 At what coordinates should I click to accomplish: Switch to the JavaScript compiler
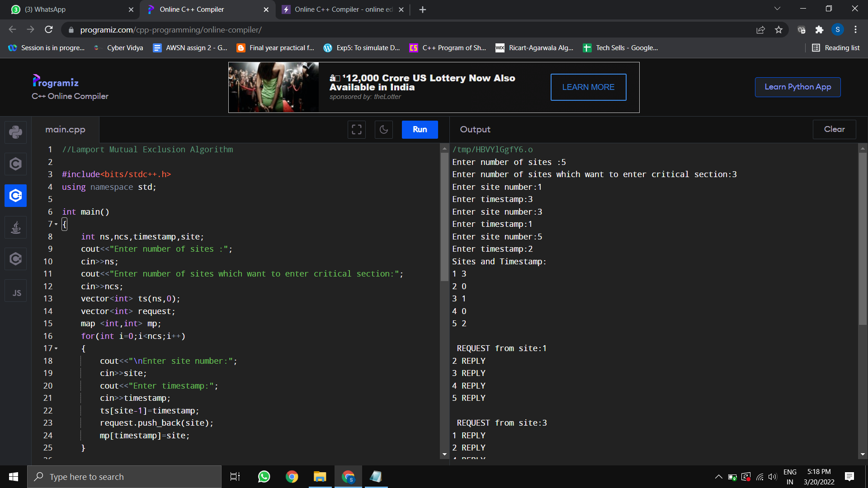click(15, 291)
